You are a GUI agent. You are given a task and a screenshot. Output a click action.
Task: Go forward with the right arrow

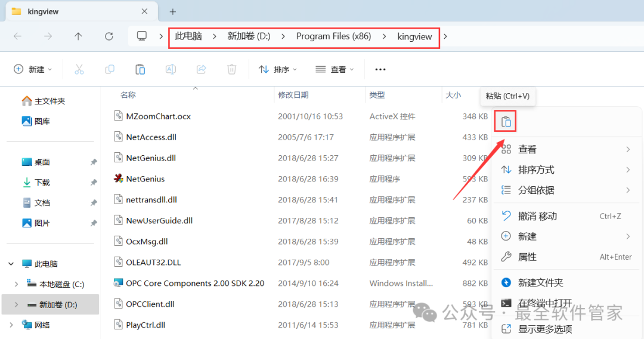[x=48, y=36]
